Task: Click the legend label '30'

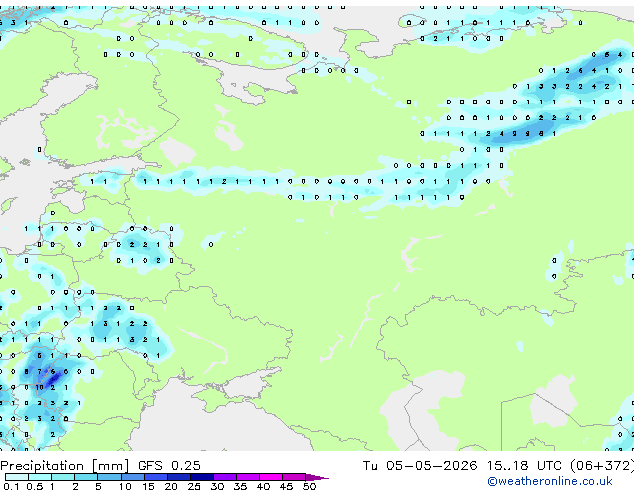Action: click(217, 486)
